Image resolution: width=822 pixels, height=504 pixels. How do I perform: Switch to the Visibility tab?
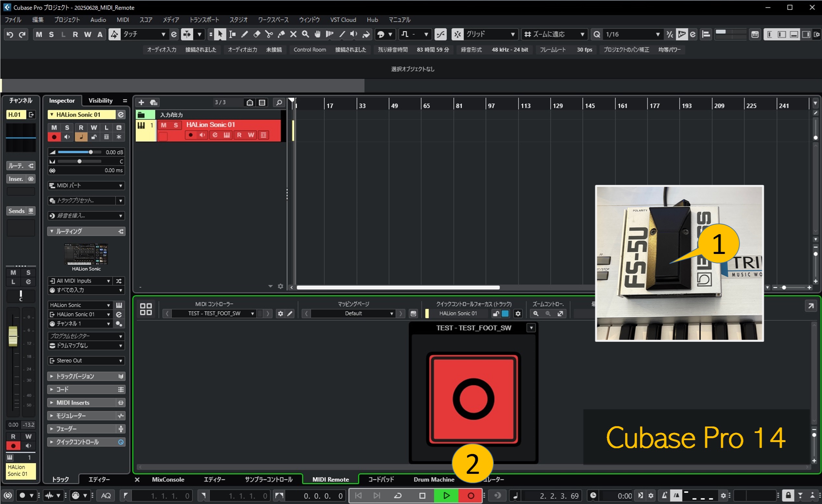(101, 101)
